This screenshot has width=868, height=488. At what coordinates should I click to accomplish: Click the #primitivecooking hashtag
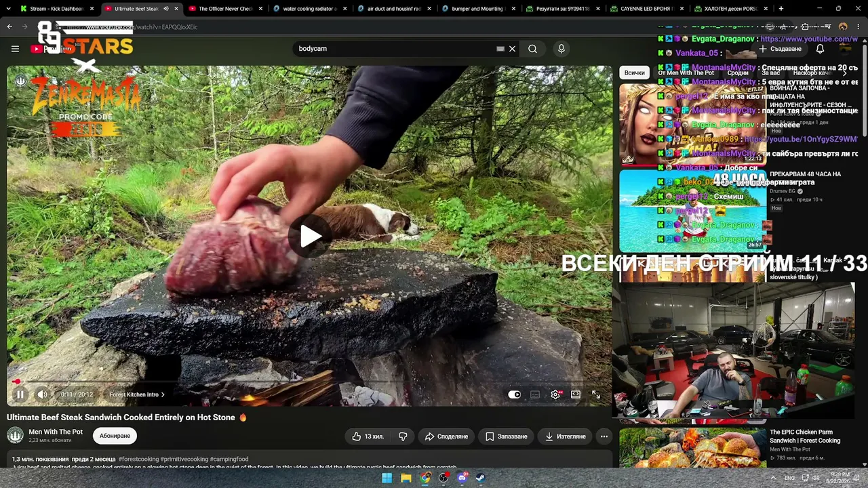coord(184,459)
